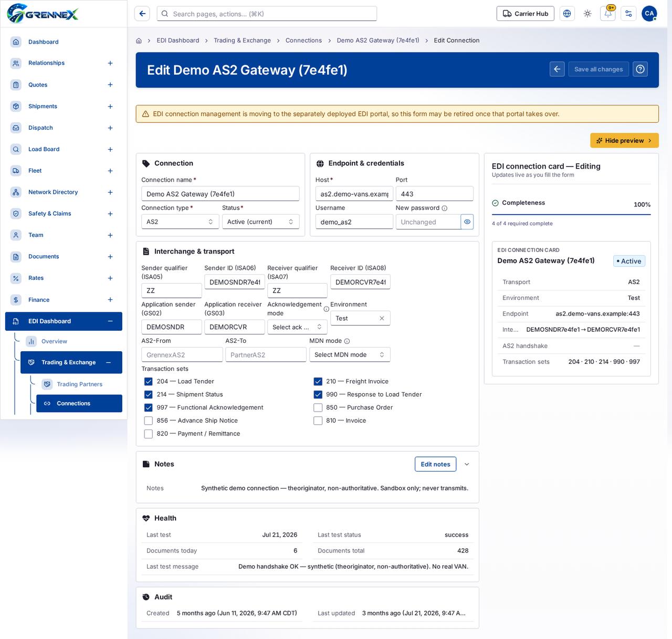Show info for New password field
Image resolution: width=672 pixels, height=639 pixels.
pos(445,208)
